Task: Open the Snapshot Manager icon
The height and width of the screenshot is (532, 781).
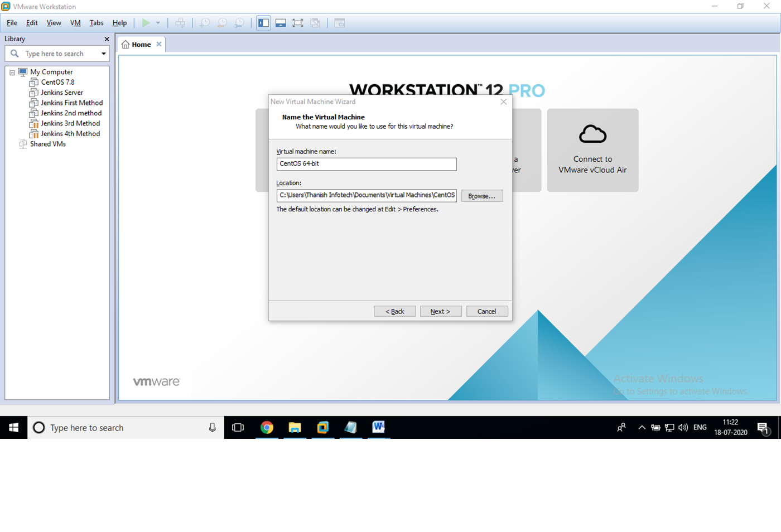Action: [239, 23]
